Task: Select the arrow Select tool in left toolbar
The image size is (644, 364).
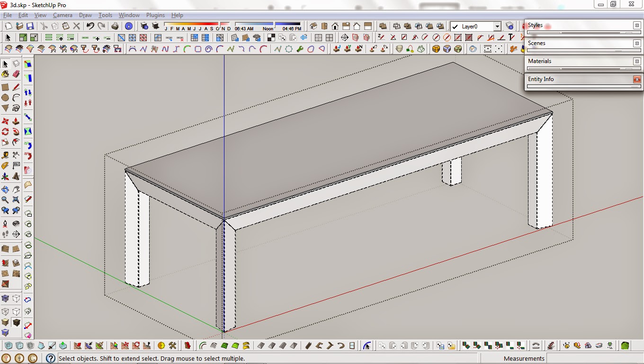Action: 5,64
